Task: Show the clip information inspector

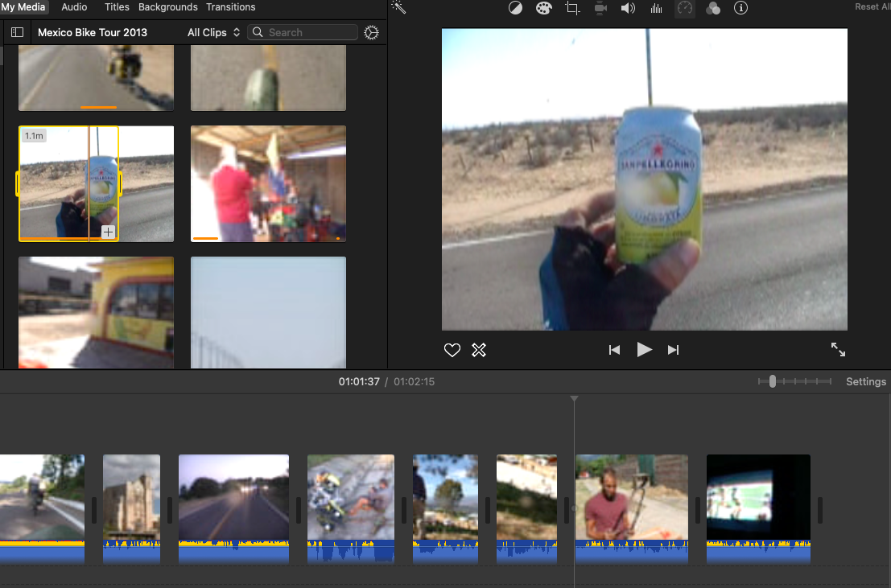Action: click(740, 8)
